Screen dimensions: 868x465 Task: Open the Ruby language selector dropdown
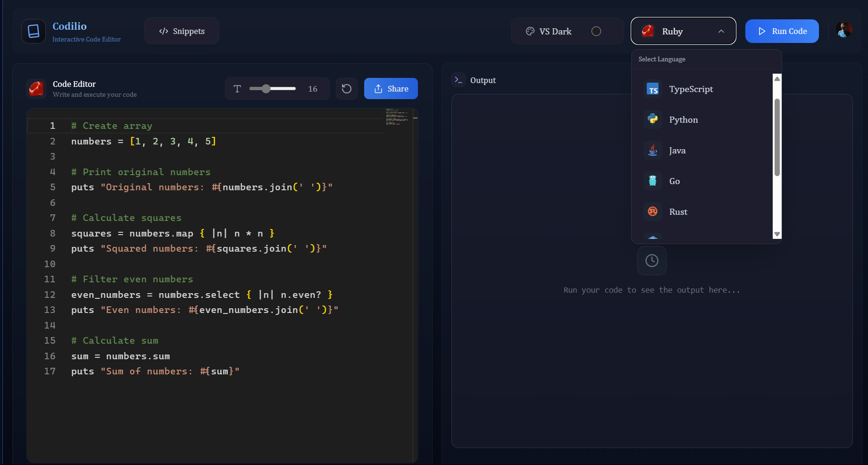(683, 31)
